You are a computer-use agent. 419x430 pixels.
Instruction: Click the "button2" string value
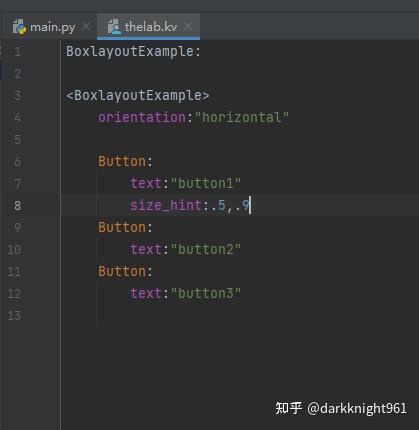point(206,249)
